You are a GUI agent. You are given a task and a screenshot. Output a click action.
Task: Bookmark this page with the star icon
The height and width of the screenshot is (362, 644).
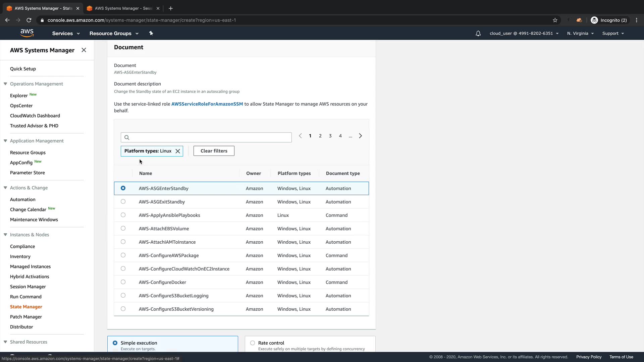point(555,20)
